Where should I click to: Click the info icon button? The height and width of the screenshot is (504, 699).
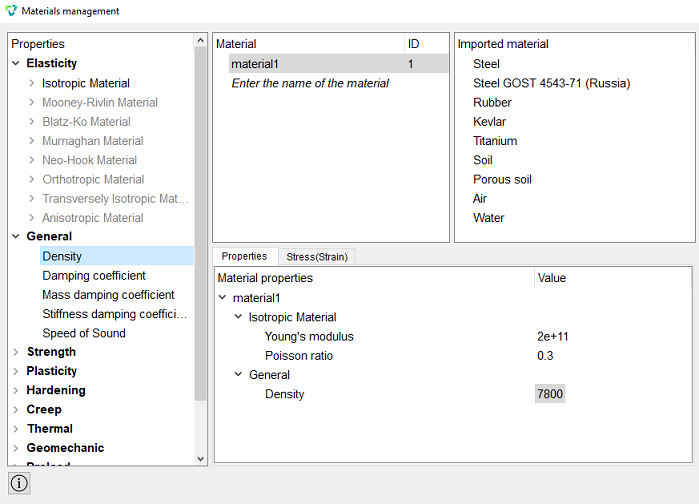(x=19, y=483)
